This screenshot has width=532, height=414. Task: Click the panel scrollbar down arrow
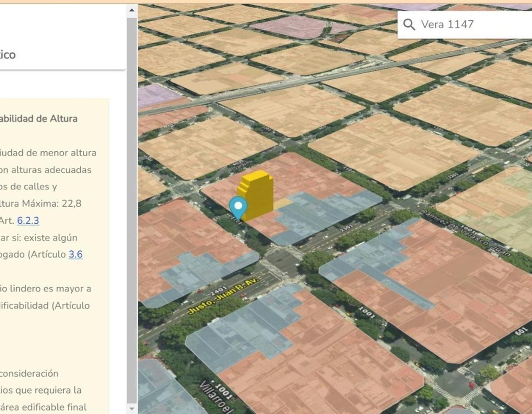pos(132,408)
